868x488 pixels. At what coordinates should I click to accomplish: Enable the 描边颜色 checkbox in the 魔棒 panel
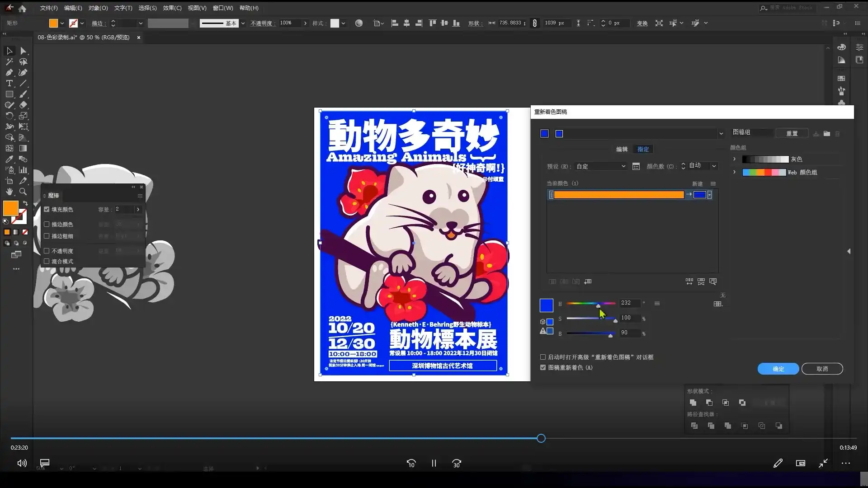click(x=47, y=224)
